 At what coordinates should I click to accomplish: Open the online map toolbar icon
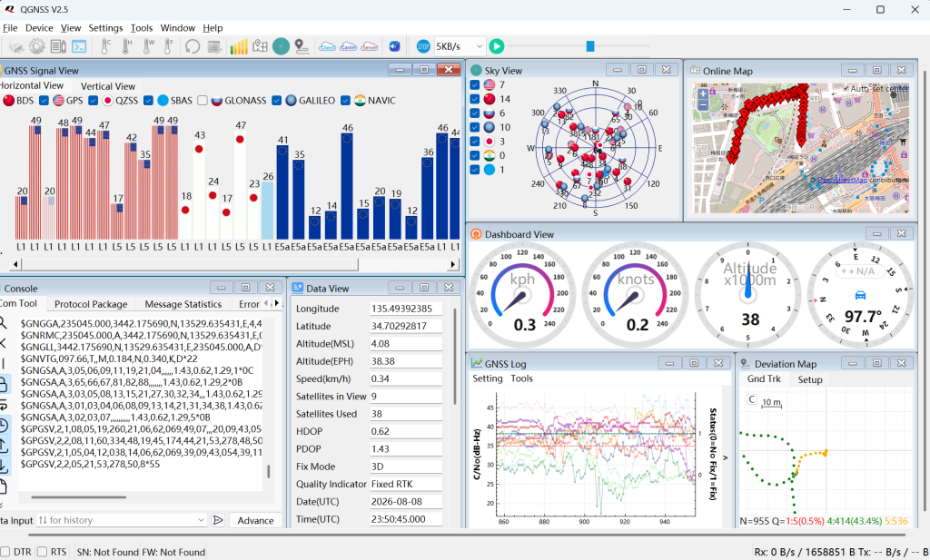pos(260,46)
